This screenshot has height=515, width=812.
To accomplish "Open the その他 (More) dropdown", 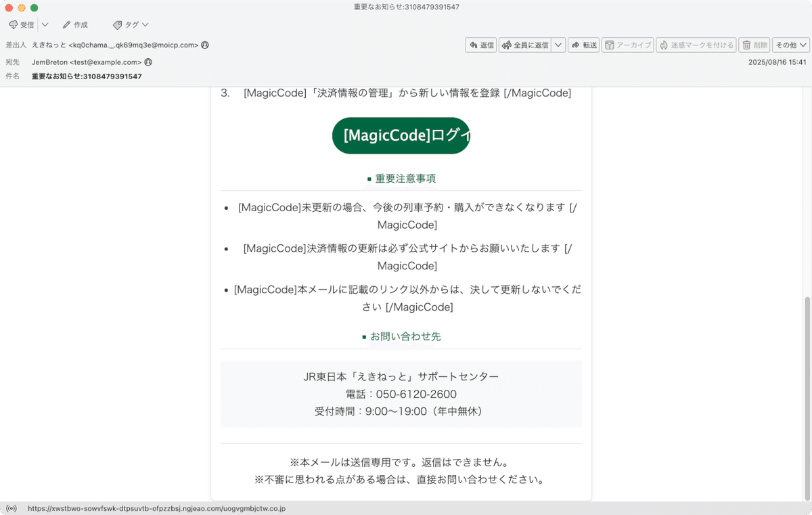I will pos(791,45).
